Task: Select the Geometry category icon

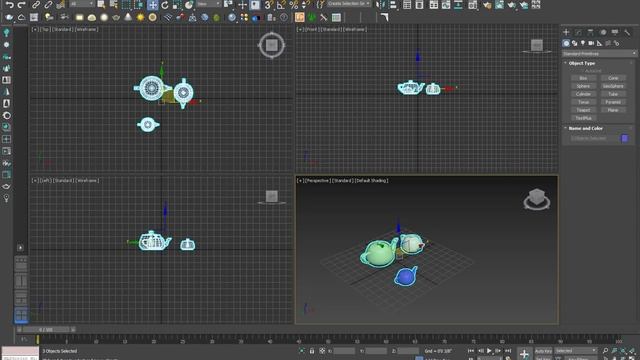Action: tap(566, 43)
